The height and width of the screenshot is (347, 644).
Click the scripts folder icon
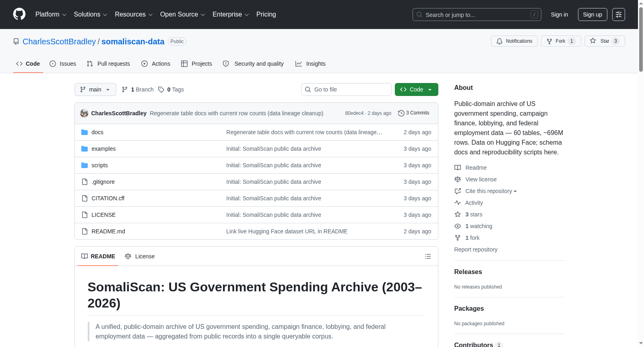[85, 165]
